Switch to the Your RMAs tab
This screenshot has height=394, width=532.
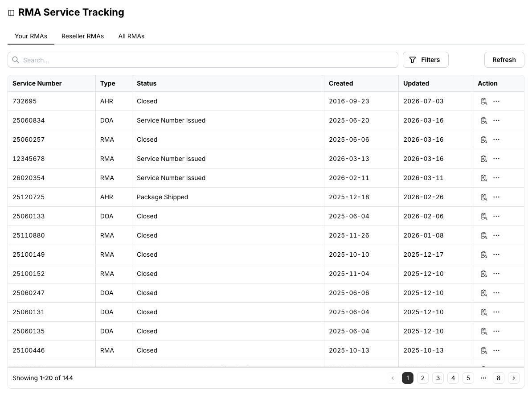click(31, 36)
